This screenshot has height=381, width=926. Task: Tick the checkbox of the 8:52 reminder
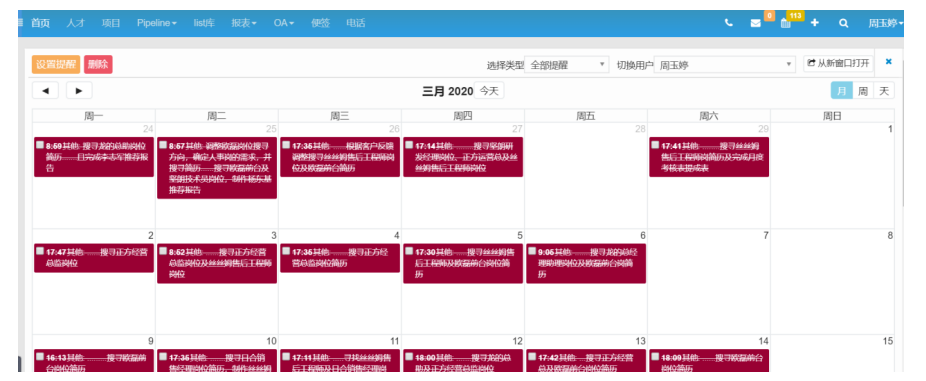pos(162,251)
